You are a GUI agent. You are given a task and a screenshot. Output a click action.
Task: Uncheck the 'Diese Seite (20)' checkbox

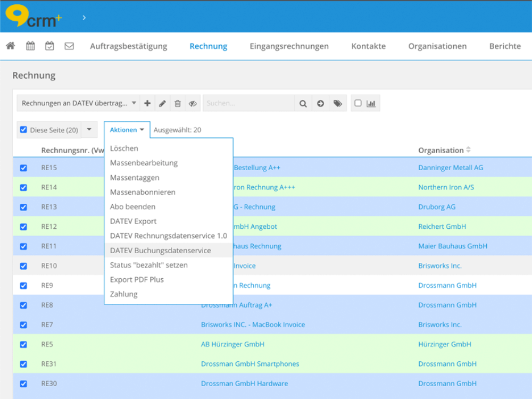click(x=23, y=130)
